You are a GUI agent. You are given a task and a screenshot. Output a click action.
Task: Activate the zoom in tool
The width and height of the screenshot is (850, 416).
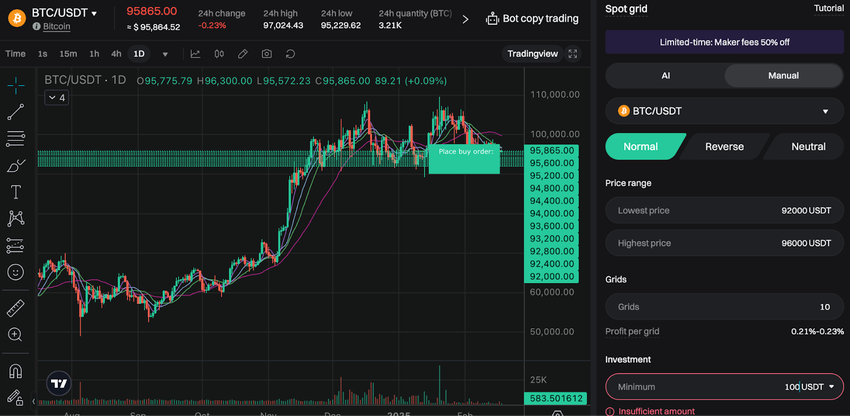(16, 334)
